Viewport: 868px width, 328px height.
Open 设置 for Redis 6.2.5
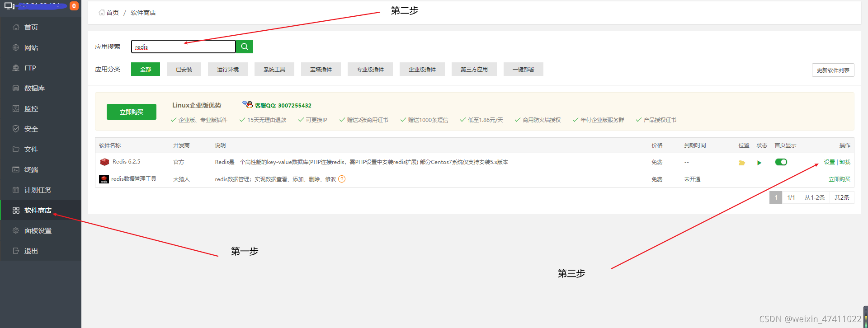coord(830,162)
